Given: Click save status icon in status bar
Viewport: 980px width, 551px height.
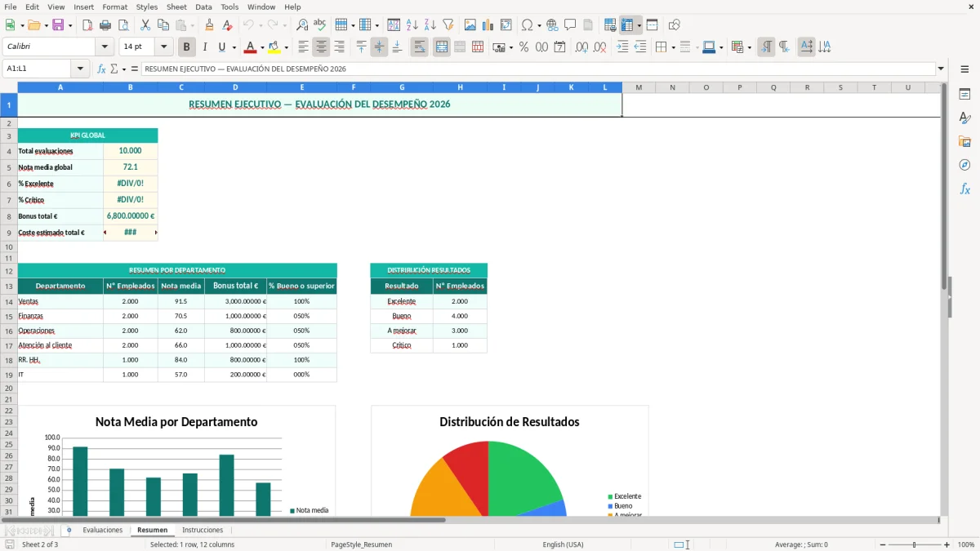Looking at the screenshot, I should click(10, 544).
